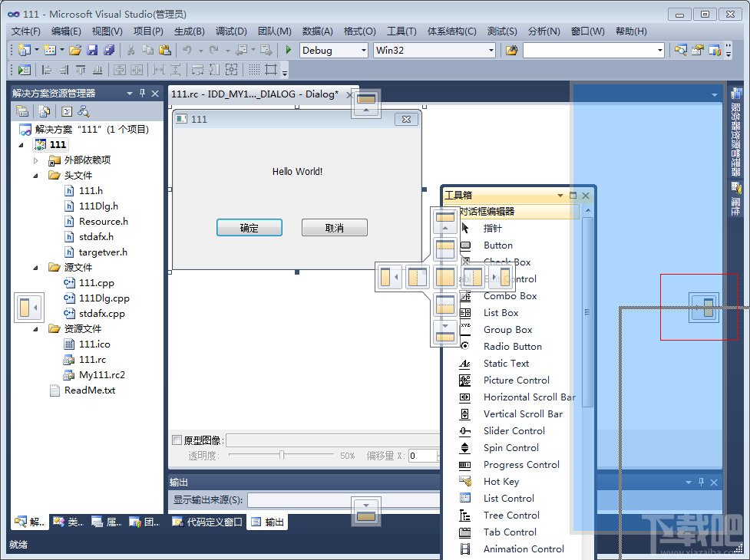This screenshot has height=560, width=750.
Task: Click the Save All toolbar icon
Action: tap(111, 48)
